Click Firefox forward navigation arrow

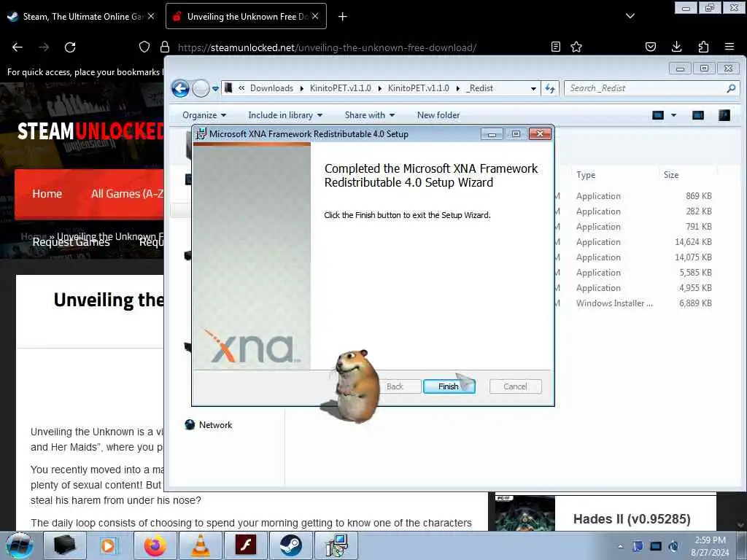(44, 47)
